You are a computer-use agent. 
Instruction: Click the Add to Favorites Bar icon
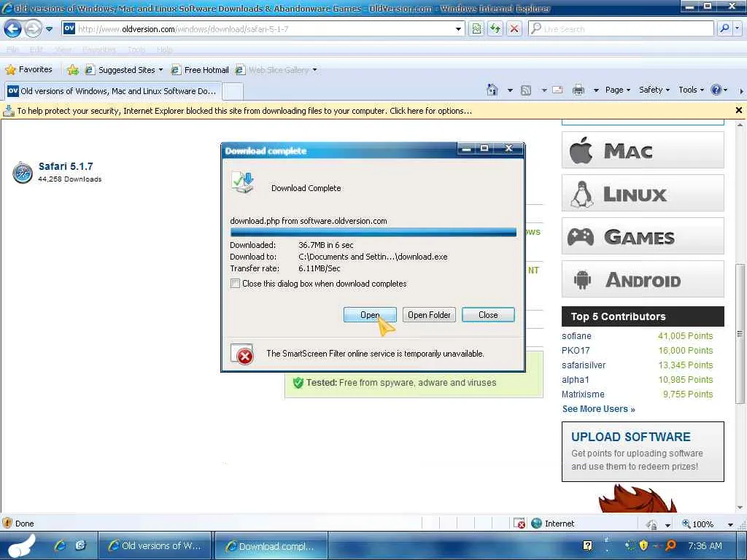click(x=73, y=70)
